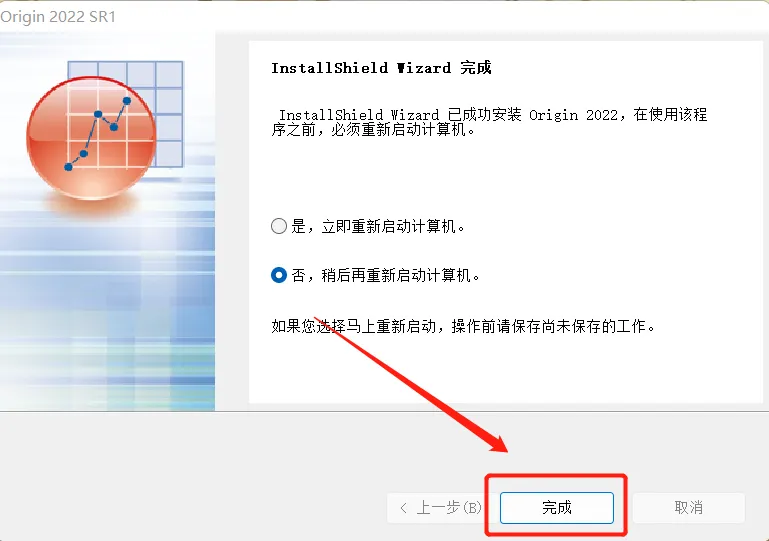The image size is (769, 541).
Task: Cancel the wizard with 取消 button
Action: click(x=689, y=508)
